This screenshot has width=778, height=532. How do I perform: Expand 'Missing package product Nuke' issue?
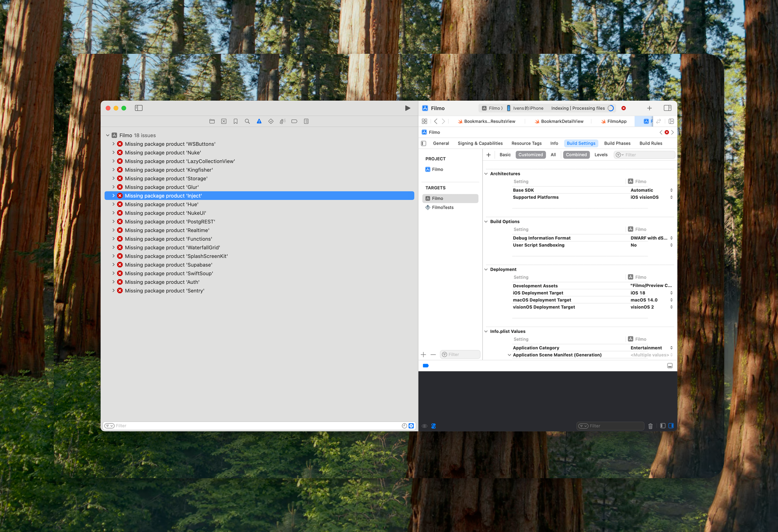[x=114, y=153]
